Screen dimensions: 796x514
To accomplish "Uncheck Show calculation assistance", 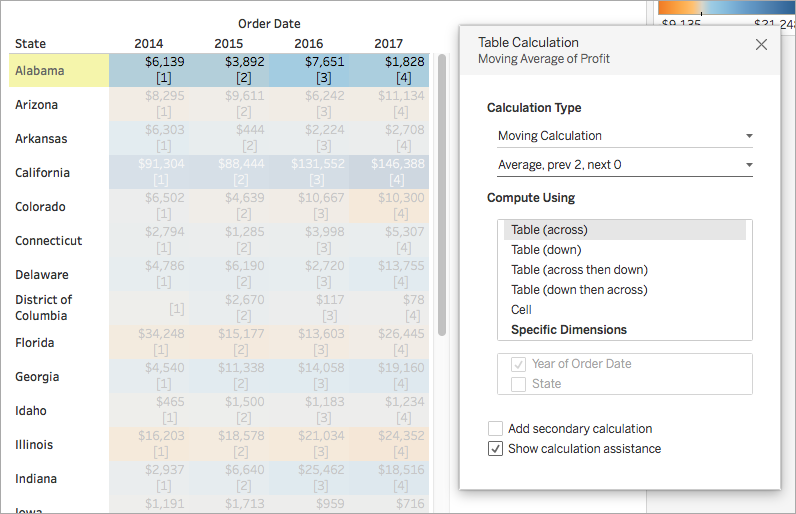I will [x=495, y=449].
